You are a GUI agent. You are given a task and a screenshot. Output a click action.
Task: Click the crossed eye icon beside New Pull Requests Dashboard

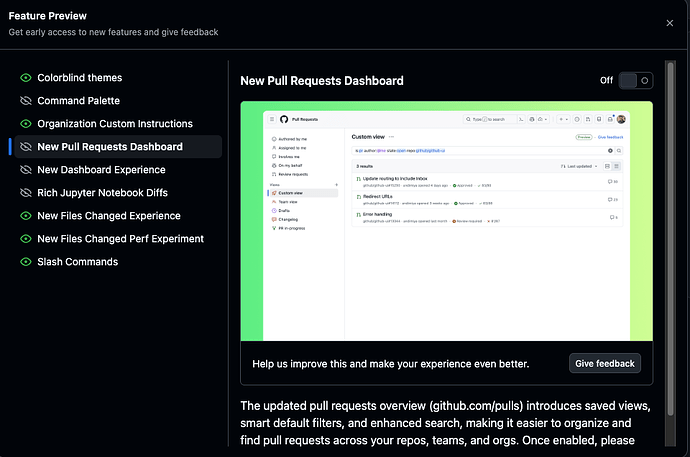point(26,146)
